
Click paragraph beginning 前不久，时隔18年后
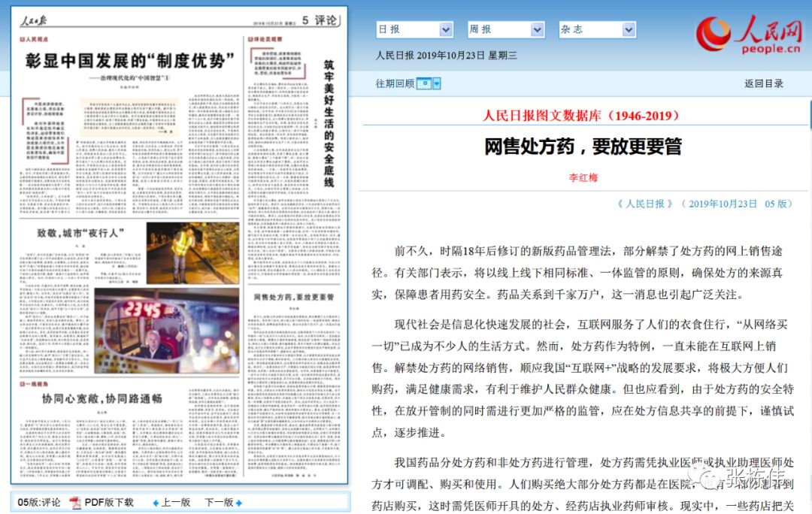[x=577, y=273]
